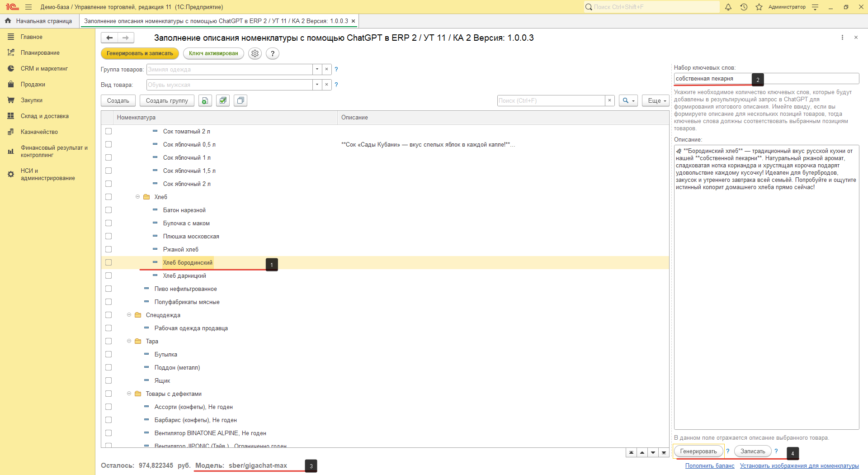This screenshot has width=868, height=475.
Task: Open settings with the gear icon
Action: (255, 53)
